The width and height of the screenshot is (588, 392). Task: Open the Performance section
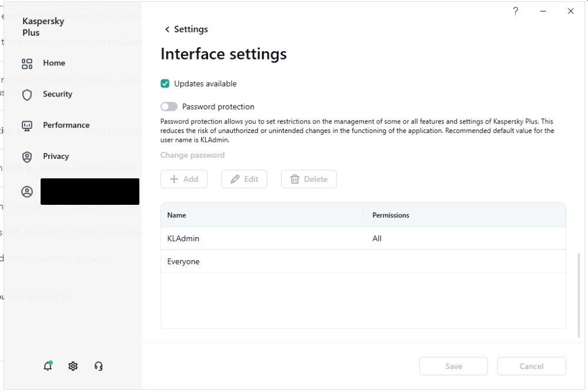[66, 125]
